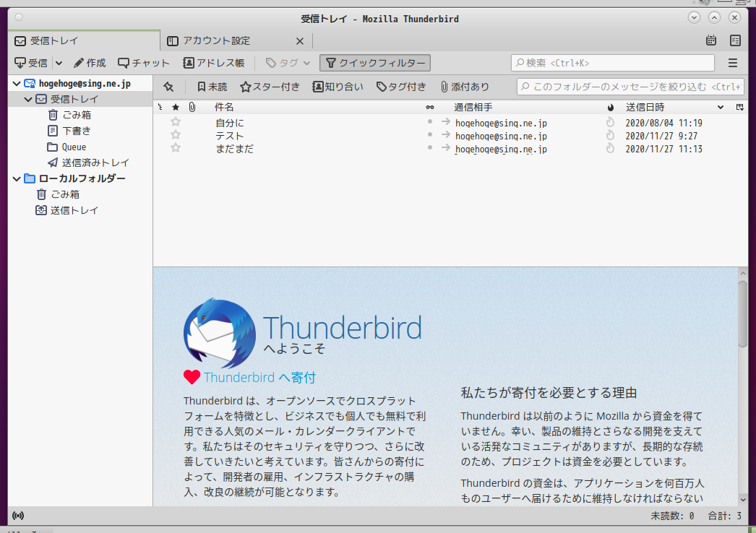Open the 受信 dropdown arrow
Viewport: 756px width, 533px height.
tap(59, 63)
